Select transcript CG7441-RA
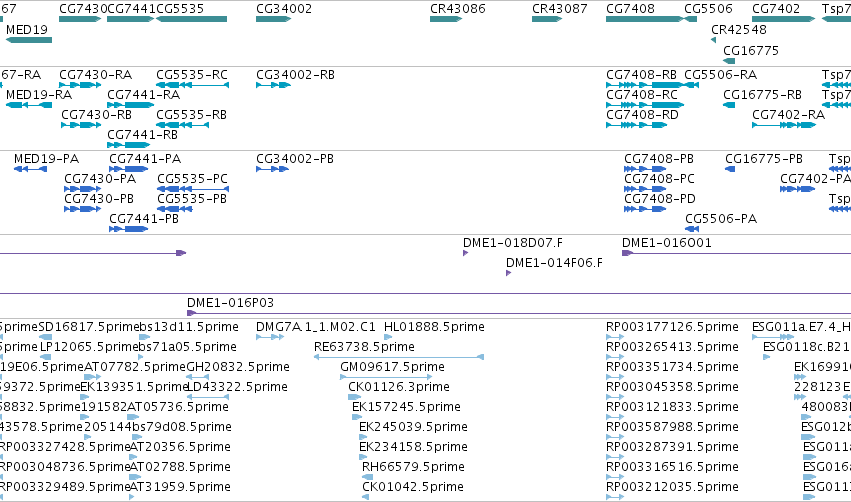Viewport: 851px width, 502px height. tap(130, 105)
